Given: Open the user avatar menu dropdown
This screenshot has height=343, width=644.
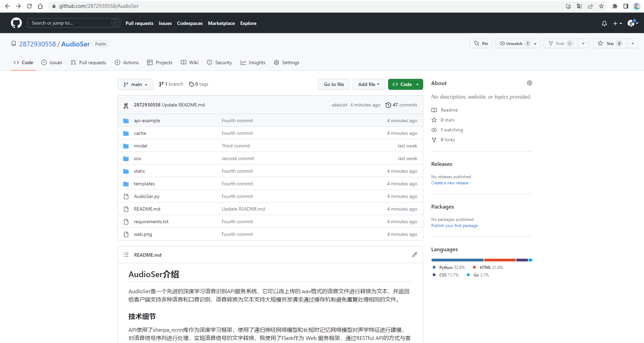Looking at the screenshot, I should 633,23.
